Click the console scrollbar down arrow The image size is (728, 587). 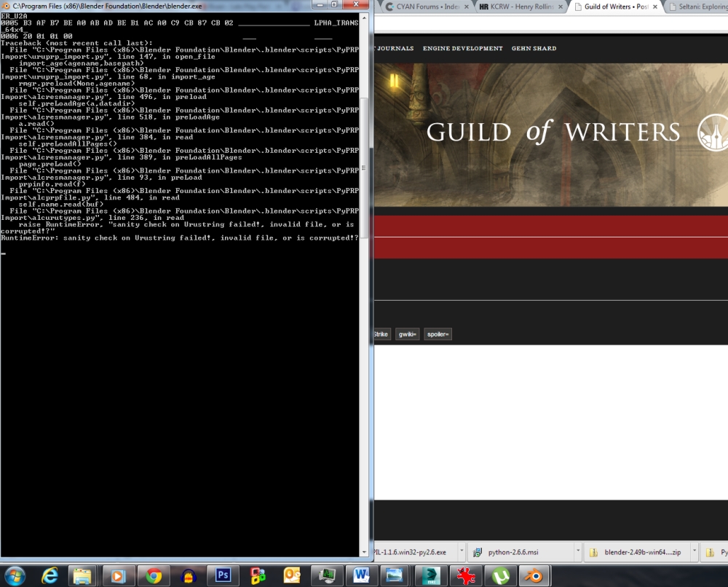pos(364,552)
